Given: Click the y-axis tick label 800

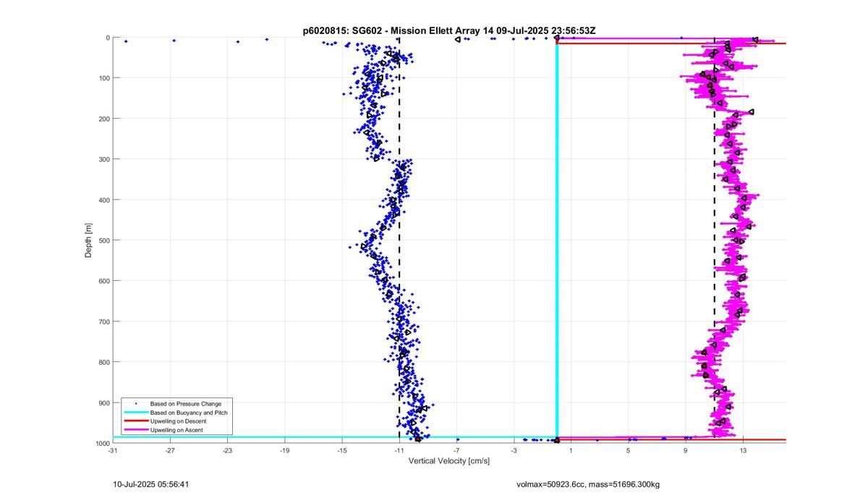Looking at the screenshot, I should pos(103,362).
